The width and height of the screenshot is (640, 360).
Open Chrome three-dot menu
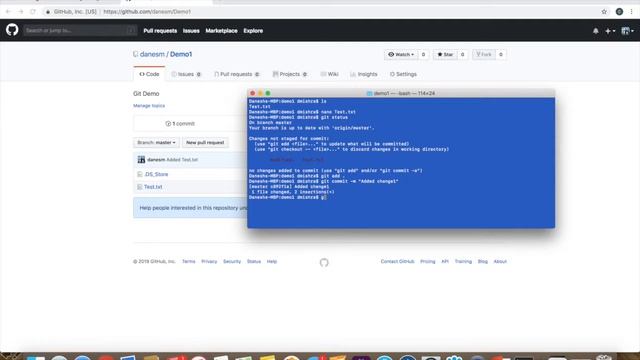(631, 12)
